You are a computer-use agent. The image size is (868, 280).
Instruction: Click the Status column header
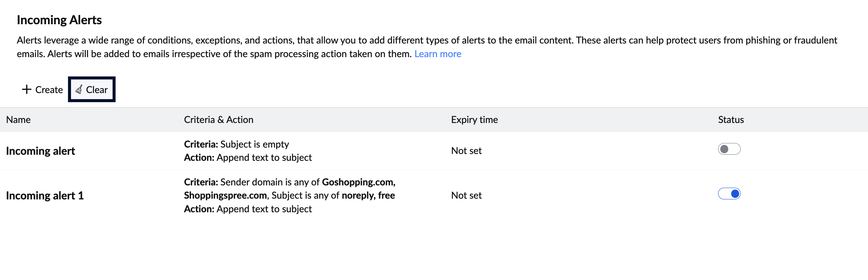coord(731,120)
